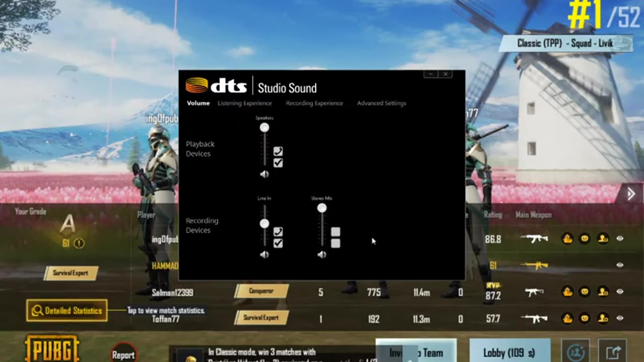Click Toffan77's main weapon icon
Image resolution: width=644 pixels, height=362 pixels.
(534, 318)
